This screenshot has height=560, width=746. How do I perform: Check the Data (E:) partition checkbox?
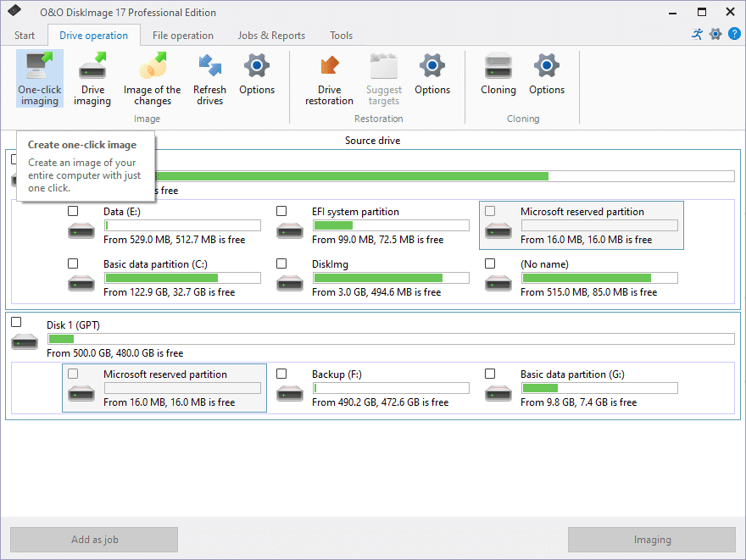[73, 211]
